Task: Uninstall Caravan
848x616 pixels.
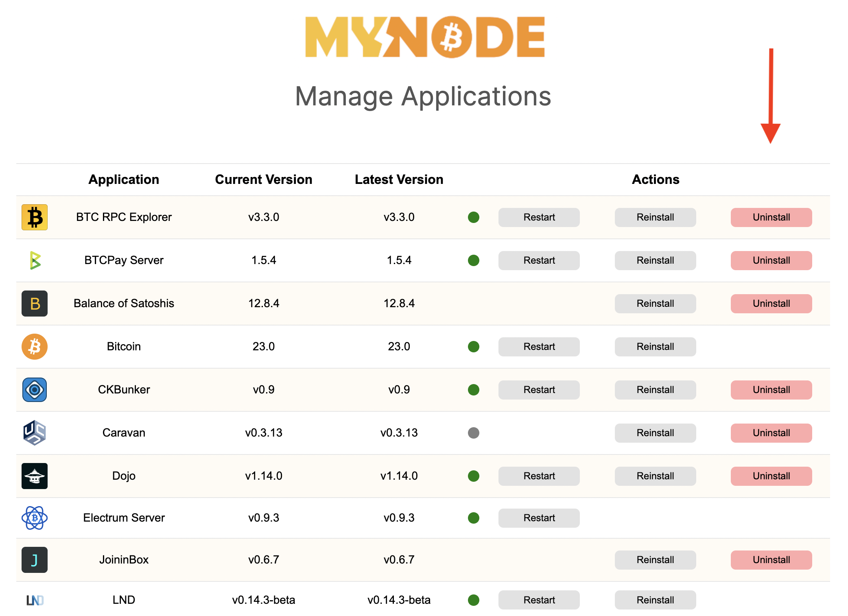Action: [772, 433]
